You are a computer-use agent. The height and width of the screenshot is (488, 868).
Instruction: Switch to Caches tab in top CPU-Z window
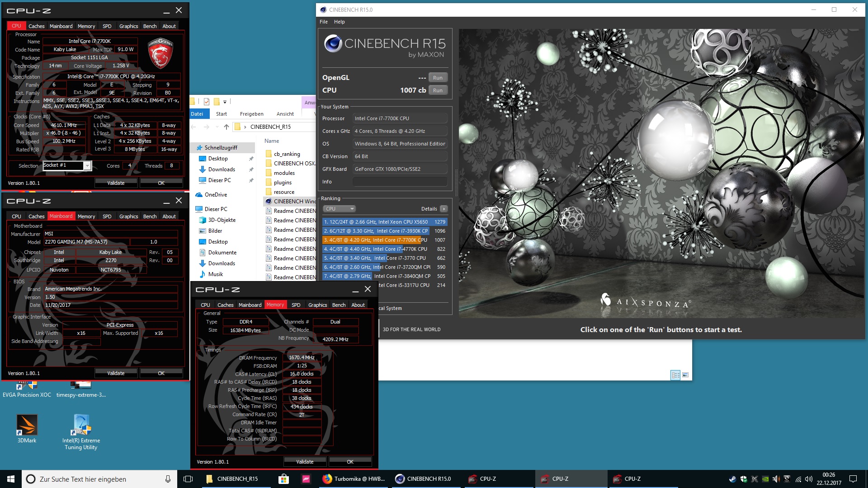(37, 26)
